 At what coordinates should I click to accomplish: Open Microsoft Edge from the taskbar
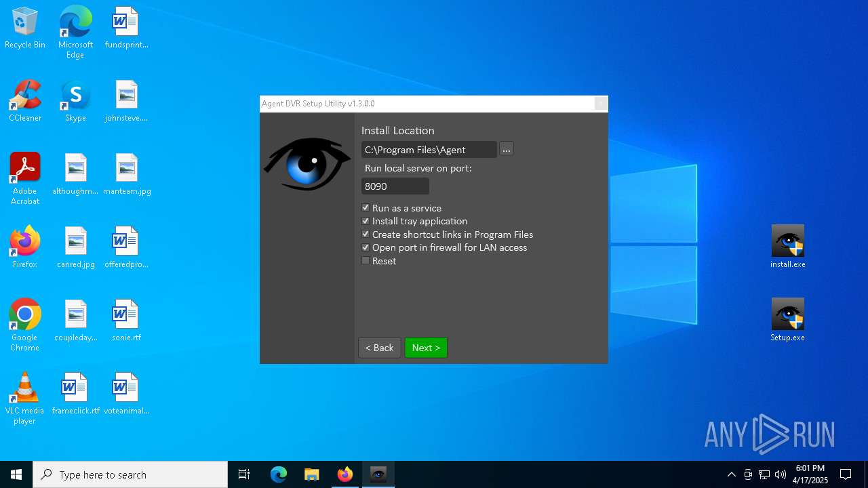(279, 474)
